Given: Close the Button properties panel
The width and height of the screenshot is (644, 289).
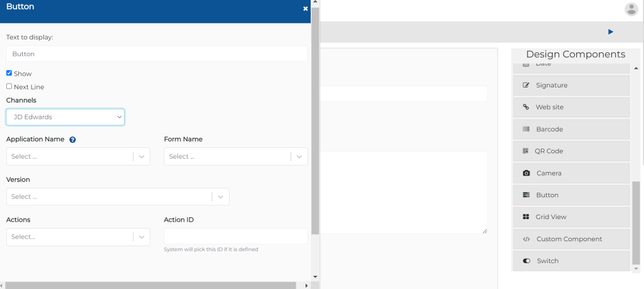Looking at the screenshot, I should [305, 9].
